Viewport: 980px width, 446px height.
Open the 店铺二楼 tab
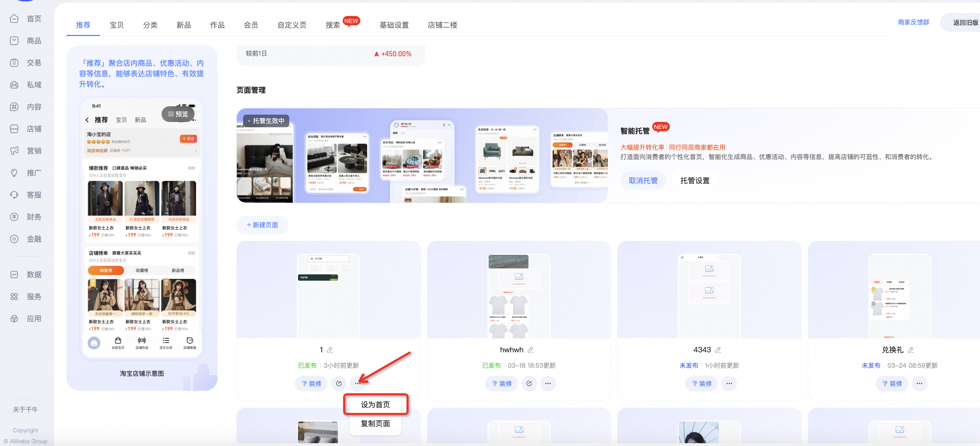click(442, 25)
